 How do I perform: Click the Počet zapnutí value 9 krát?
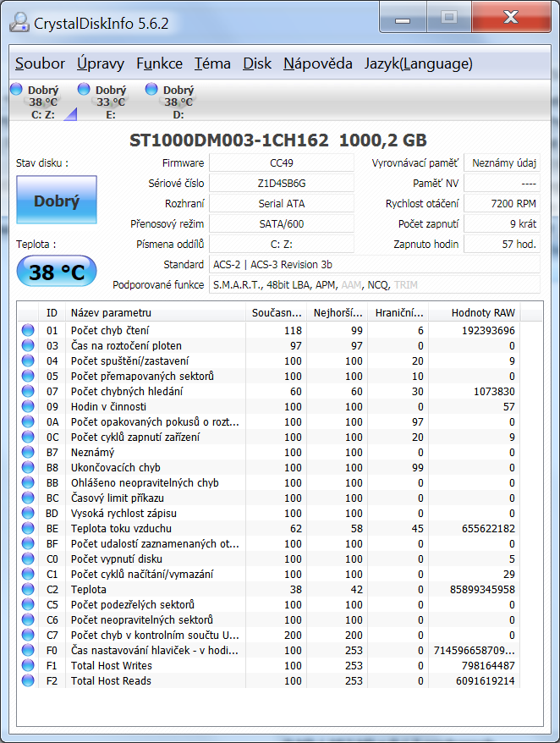(x=502, y=224)
